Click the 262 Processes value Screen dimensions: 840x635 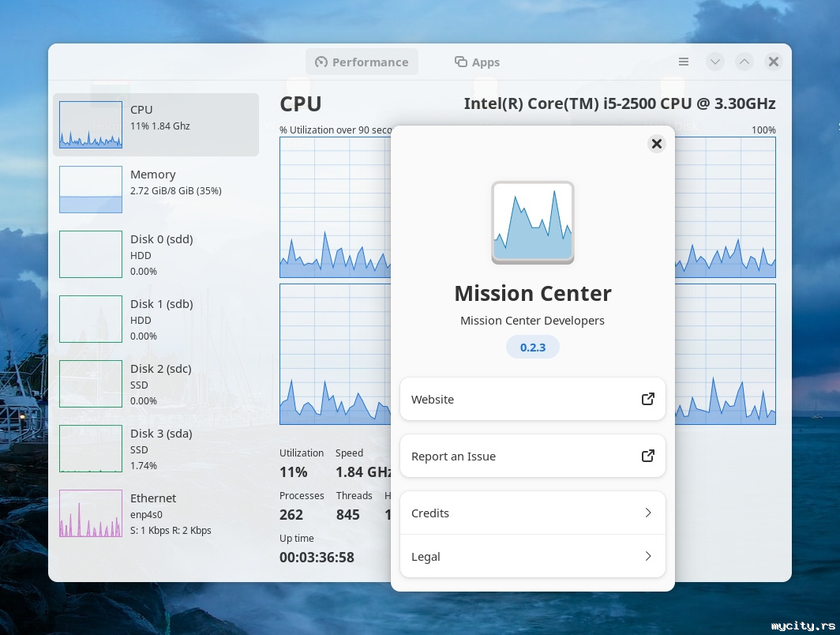click(291, 515)
